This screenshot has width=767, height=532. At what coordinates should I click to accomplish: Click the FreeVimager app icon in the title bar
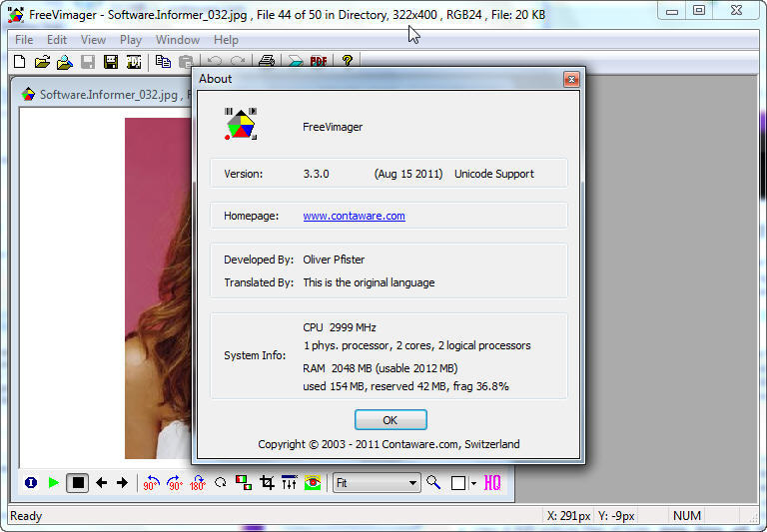pos(16,15)
